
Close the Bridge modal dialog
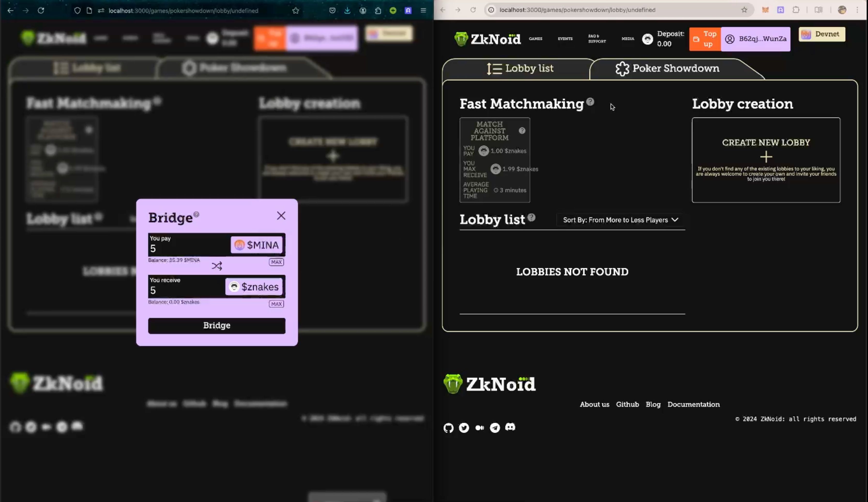click(x=281, y=215)
